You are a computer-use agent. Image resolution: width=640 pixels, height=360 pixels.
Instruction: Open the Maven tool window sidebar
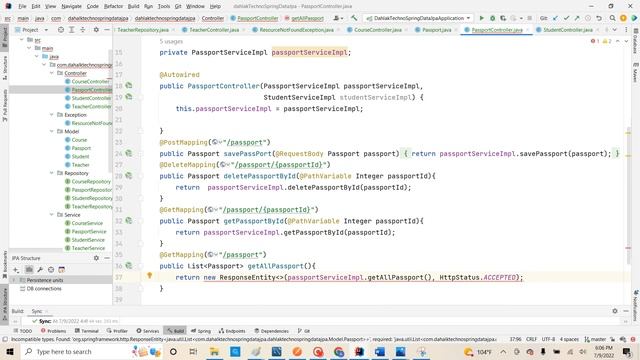636,72
